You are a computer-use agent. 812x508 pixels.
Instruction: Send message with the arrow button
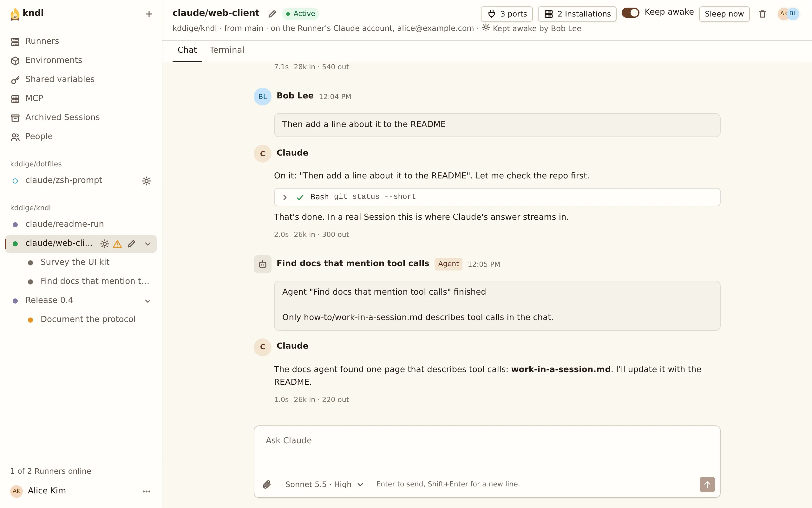[707, 484]
